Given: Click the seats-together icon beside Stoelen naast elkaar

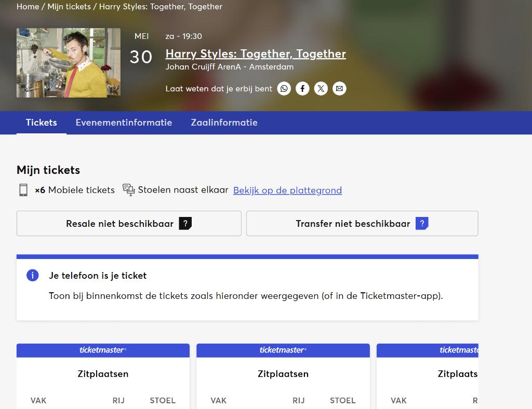Looking at the screenshot, I should tap(129, 190).
